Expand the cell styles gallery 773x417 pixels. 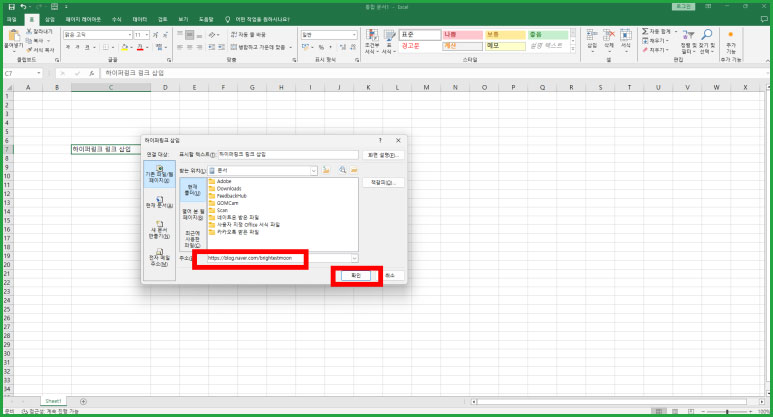pos(573,50)
